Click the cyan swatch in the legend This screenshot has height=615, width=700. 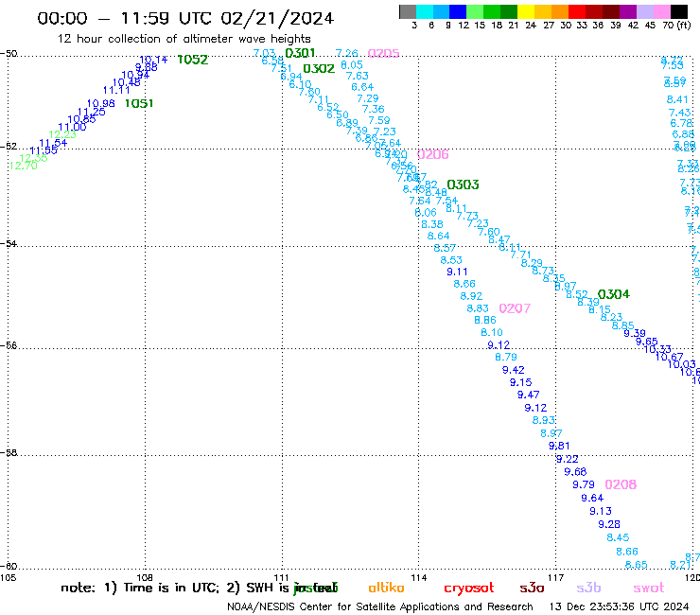(425, 11)
